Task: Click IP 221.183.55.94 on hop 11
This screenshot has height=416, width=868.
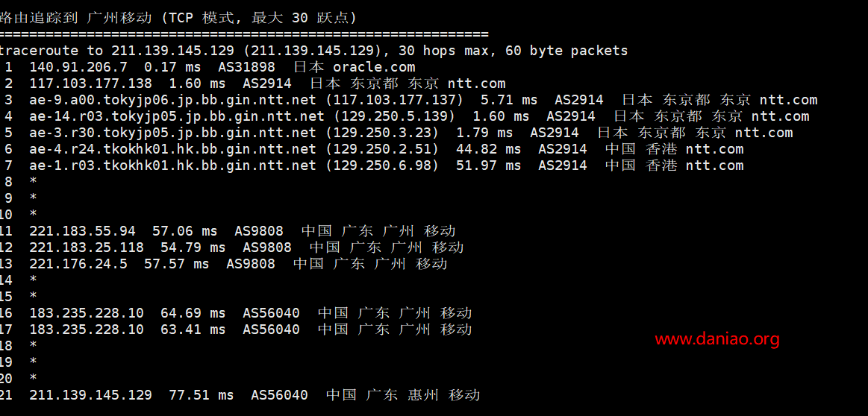Action: (x=82, y=231)
